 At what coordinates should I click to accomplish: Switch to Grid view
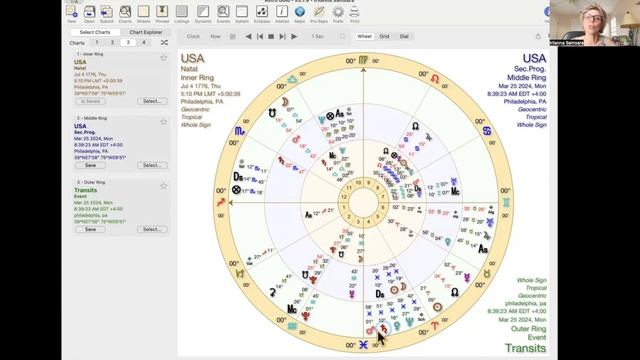(x=384, y=36)
